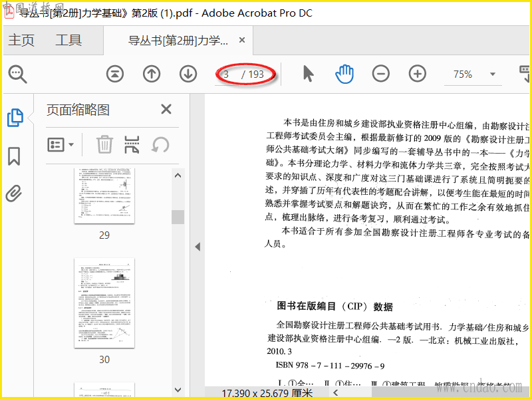Rotate pages with the rotate icon
The image size is (532, 399).
coord(160,145)
